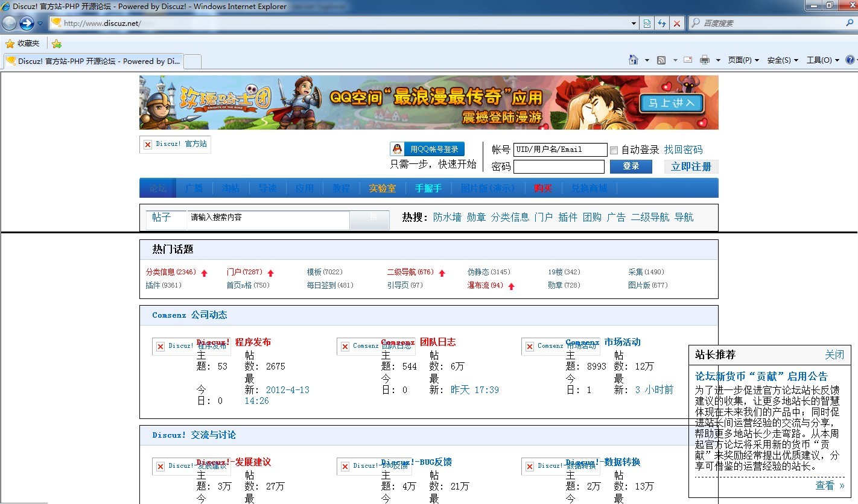This screenshot has width=858, height=504.
Task: Click the 昨天 17:39 latest post link
Action: click(x=475, y=390)
